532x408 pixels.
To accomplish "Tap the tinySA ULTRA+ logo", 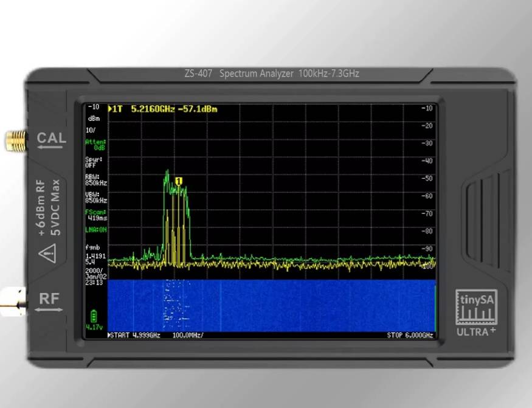I will click(476, 313).
